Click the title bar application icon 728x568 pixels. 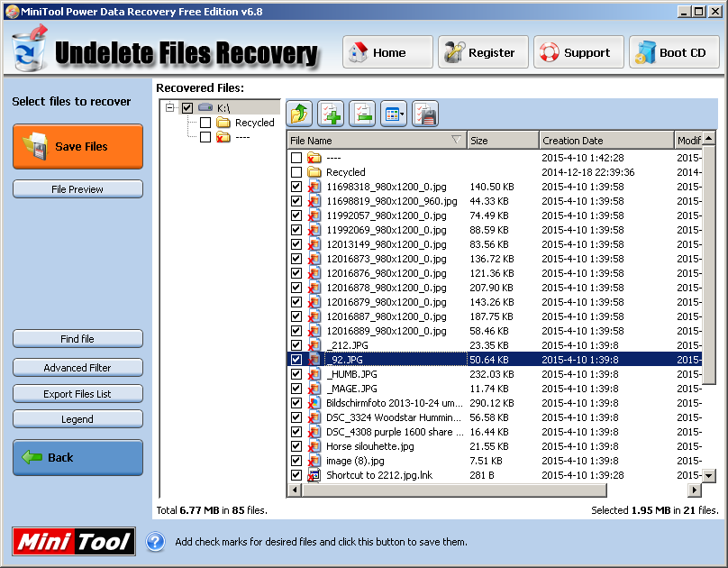tap(12, 12)
